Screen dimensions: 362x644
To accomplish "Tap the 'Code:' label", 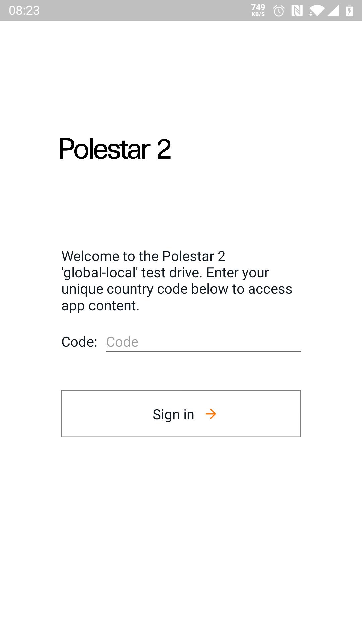I will [x=79, y=342].
